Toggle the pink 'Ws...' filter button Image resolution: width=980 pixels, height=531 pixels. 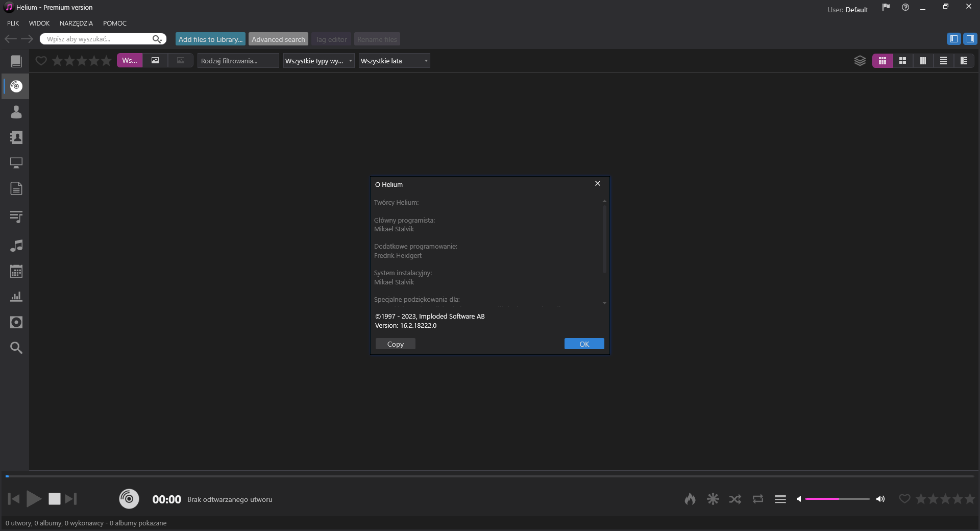(130, 60)
